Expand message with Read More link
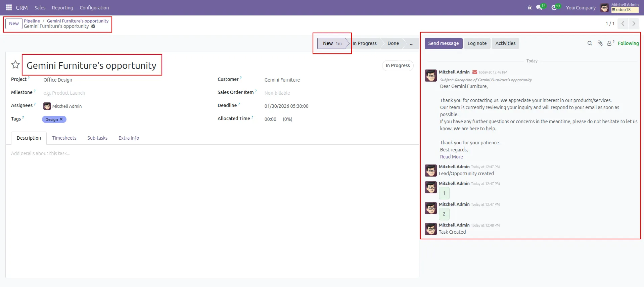 [451, 157]
